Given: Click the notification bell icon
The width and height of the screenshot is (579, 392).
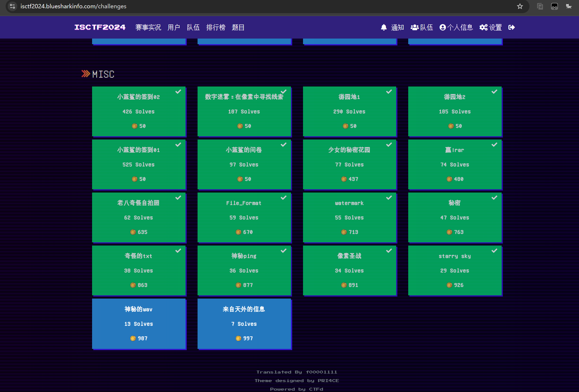Looking at the screenshot, I should tap(384, 27).
